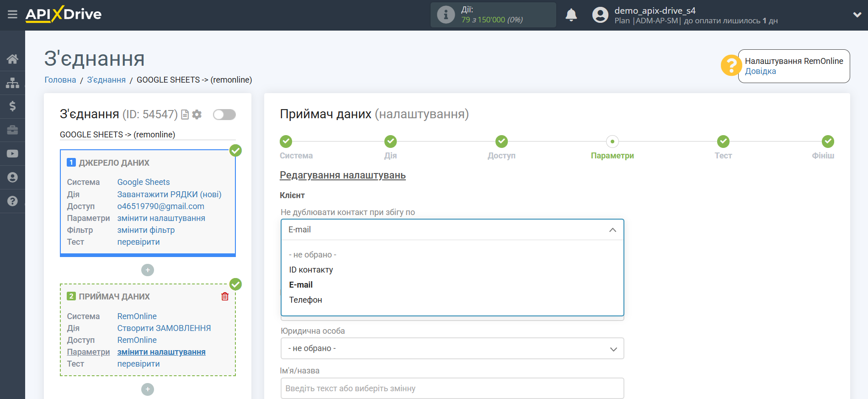Screen dimensions: 868x399
Task: Click the ПРИЙМАЧ ДАНИХ block header
Action: pos(114,297)
